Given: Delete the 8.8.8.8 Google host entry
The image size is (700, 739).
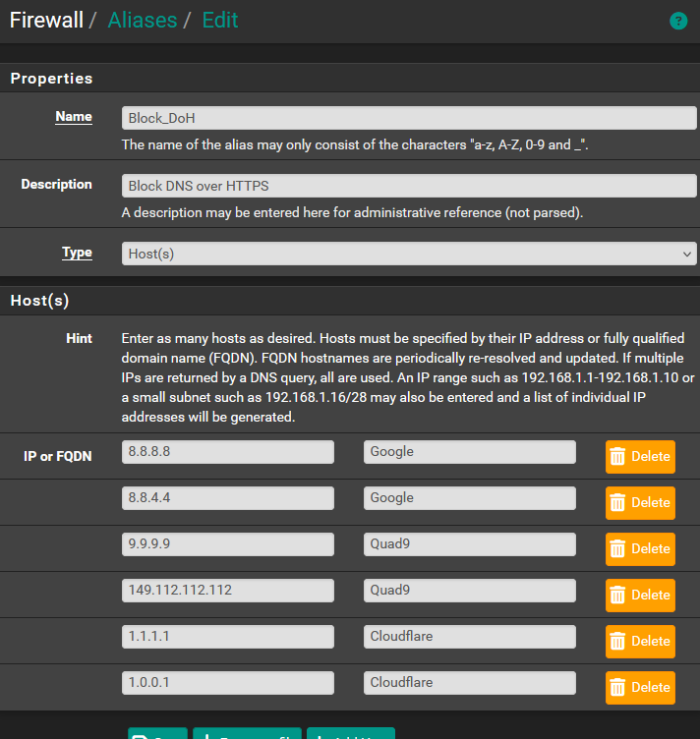Looking at the screenshot, I should 640,456.
